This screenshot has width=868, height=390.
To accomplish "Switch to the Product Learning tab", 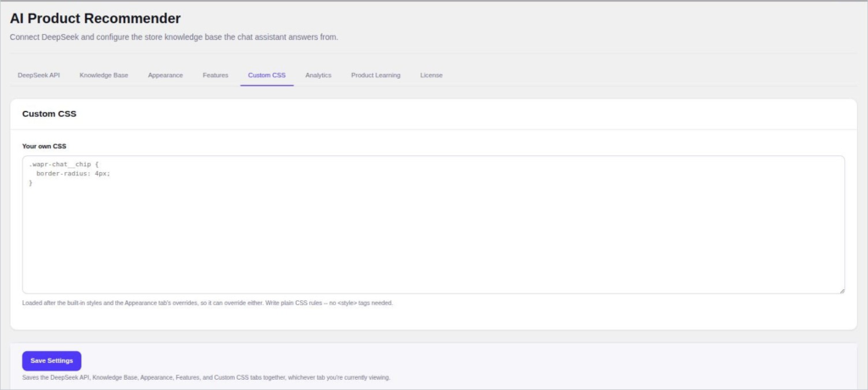I will [x=376, y=75].
